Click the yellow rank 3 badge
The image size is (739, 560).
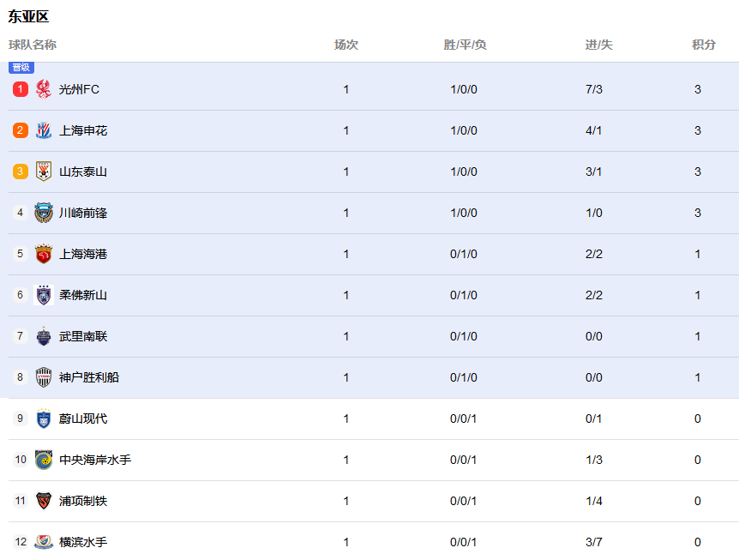(21, 172)
